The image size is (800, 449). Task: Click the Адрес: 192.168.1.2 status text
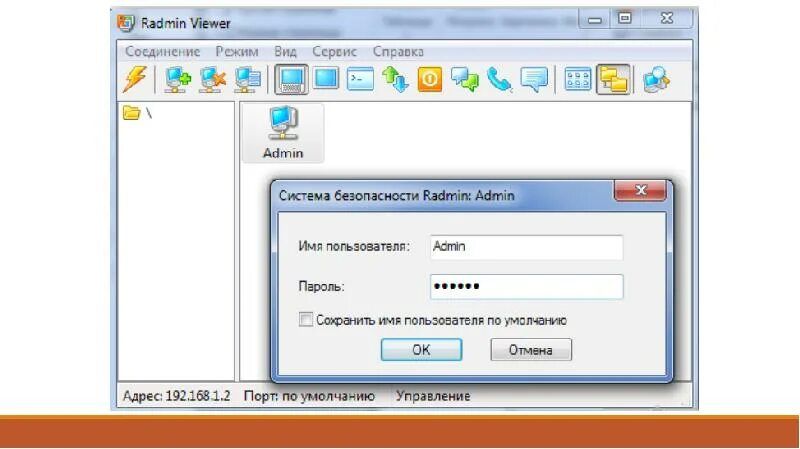[176, 396]
